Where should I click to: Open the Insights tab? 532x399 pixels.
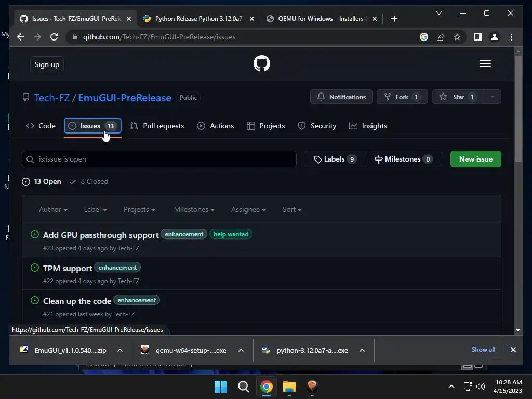(x=368, y=126)
